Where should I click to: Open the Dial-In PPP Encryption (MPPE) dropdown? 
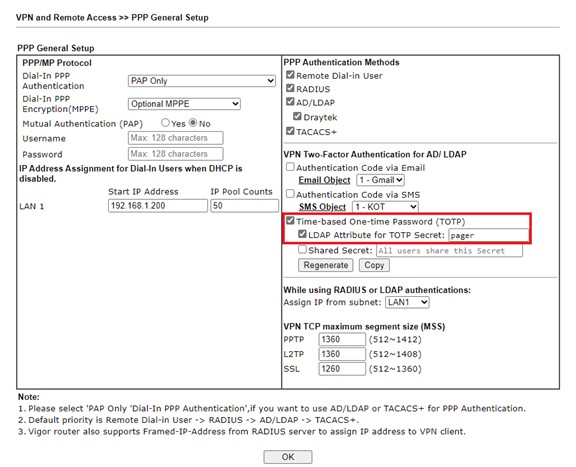[184, 104]
